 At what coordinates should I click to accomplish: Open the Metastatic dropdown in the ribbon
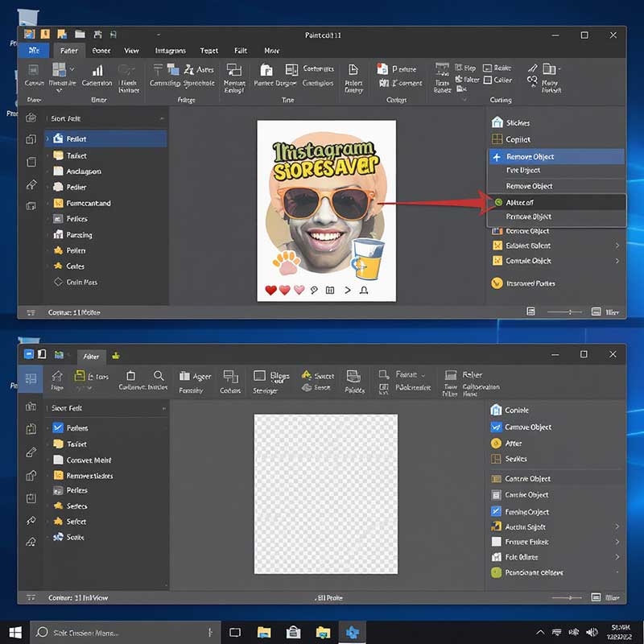70,68
